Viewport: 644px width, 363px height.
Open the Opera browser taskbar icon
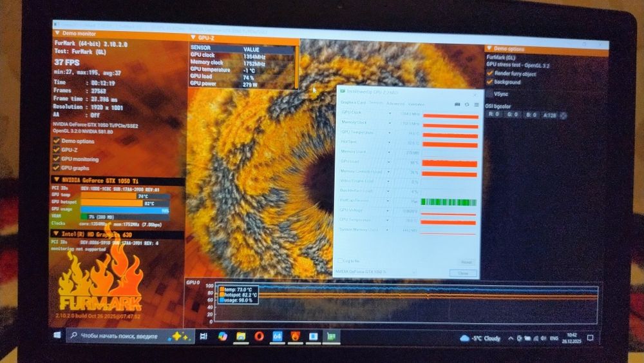tap(259, 337)
